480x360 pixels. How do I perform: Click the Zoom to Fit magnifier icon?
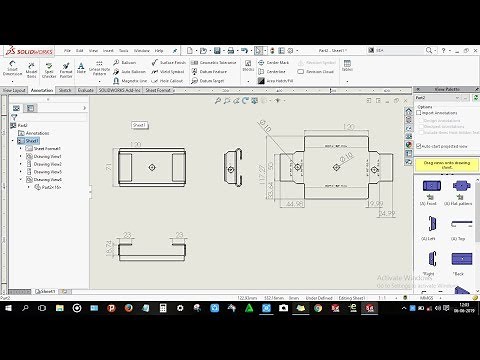click(218, 100)
